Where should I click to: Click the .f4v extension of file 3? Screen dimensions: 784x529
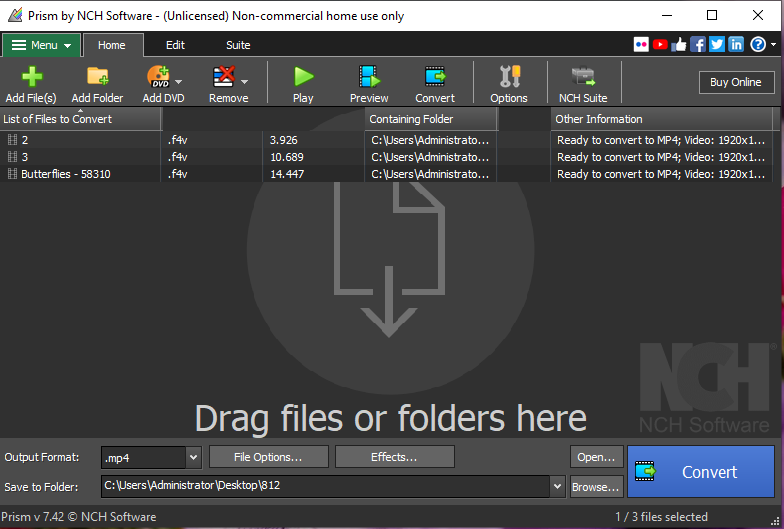click(x=178, y=157)
